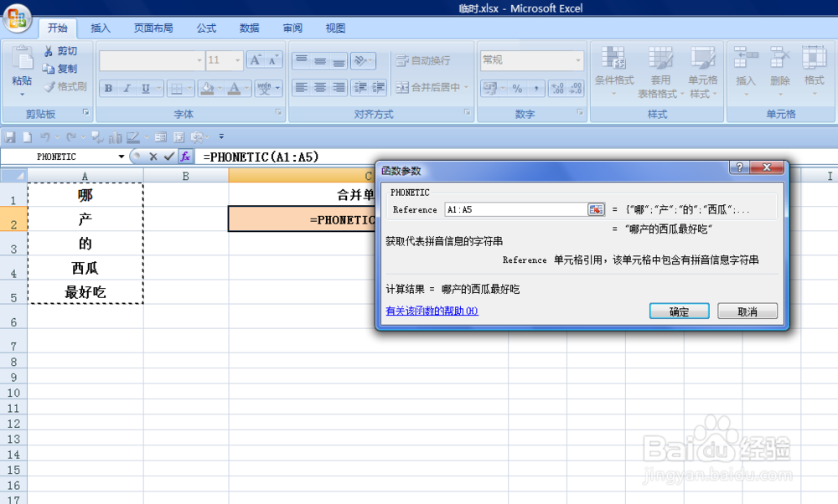
Task: Open 格式 cell format menu
Action: pos(814,71)
